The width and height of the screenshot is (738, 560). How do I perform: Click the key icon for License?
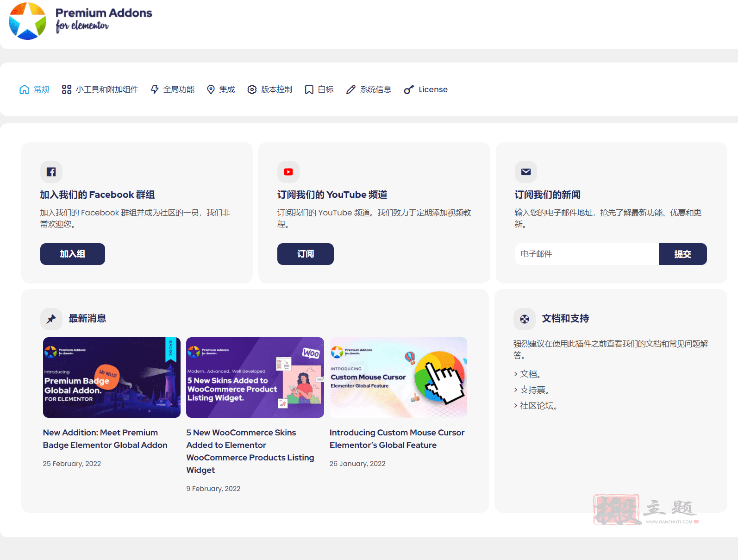(x=408, y=89)
